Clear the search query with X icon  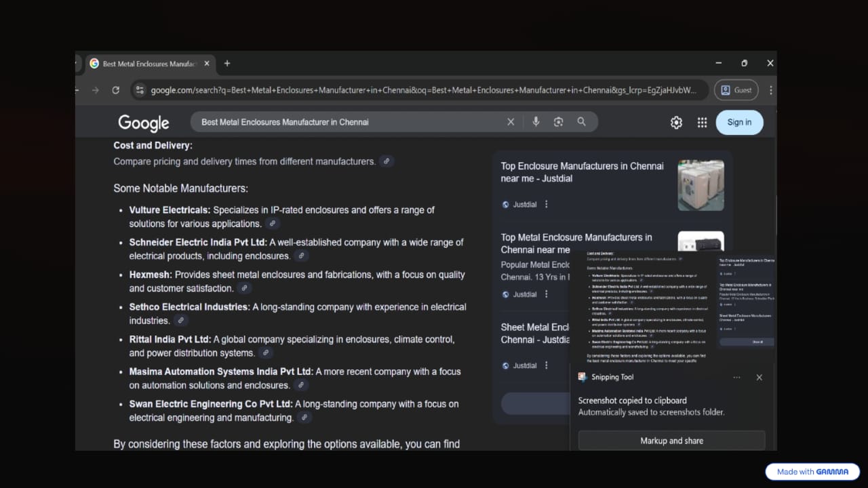(x=511, y=122)
